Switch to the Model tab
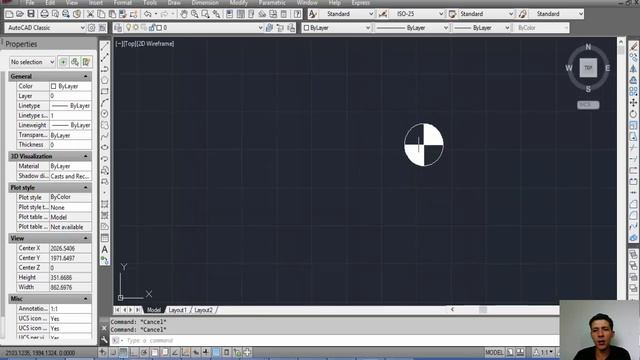This screenshot has width=640, height=360. click(153, 310)
